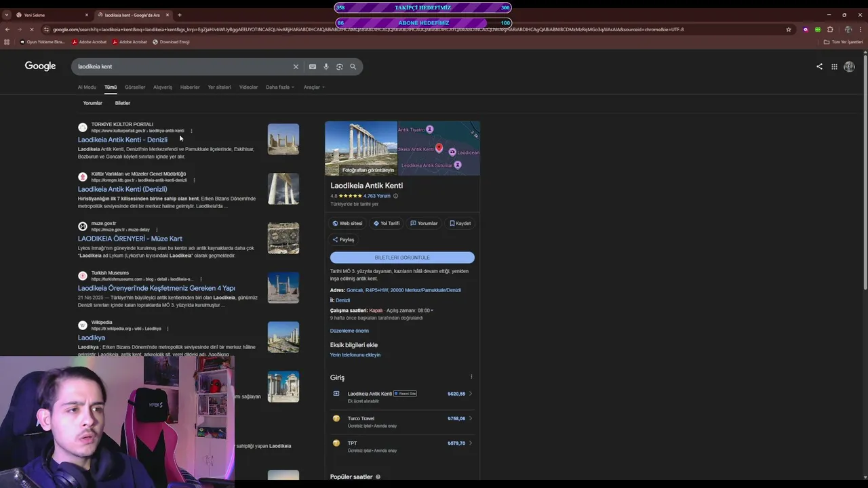This screenshot has height=488, width=868.
Task: Click Yorumlar button in knowledge panel
Action: pyautogui.click(x=424, y=223)
